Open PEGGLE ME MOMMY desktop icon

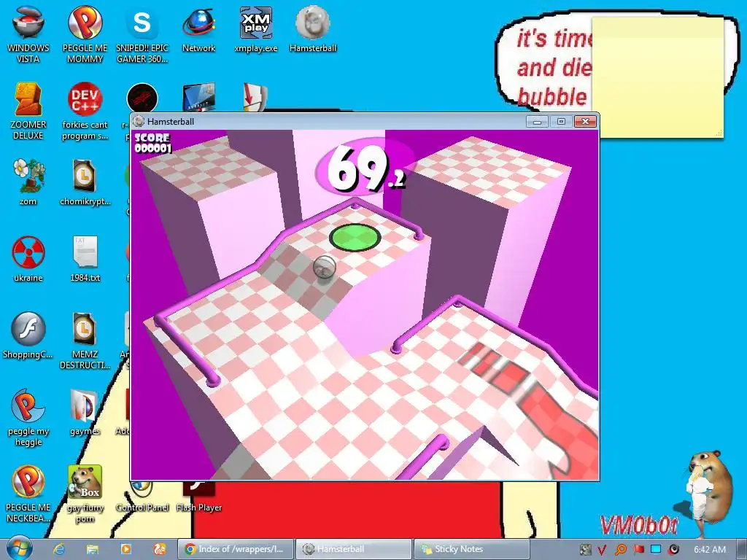point(85,35)
